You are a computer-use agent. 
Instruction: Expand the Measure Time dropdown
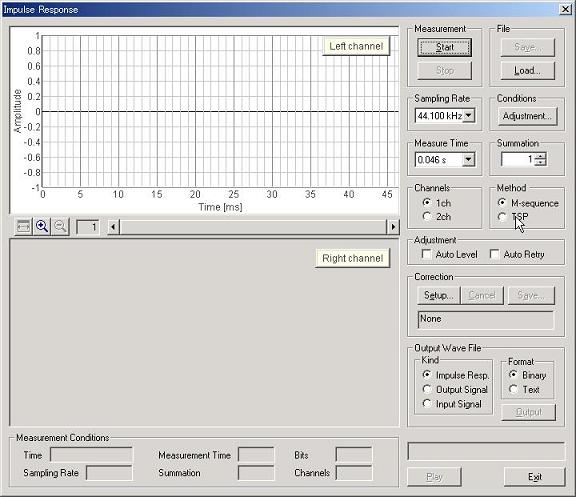(468, 160)
